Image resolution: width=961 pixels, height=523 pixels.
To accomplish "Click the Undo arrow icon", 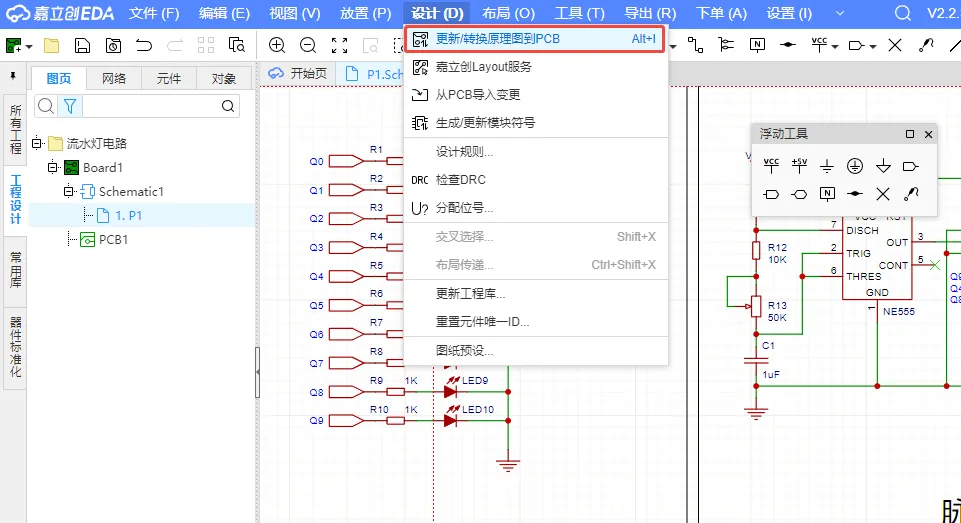I will click(144, 45).
